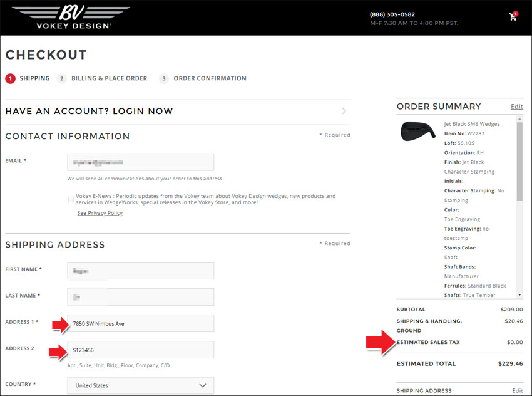Click the order summary scroll-up arrow
Image resolution: width=532 pixels, height=396 pixels.
pyautogui.click(x=519, y=119)
